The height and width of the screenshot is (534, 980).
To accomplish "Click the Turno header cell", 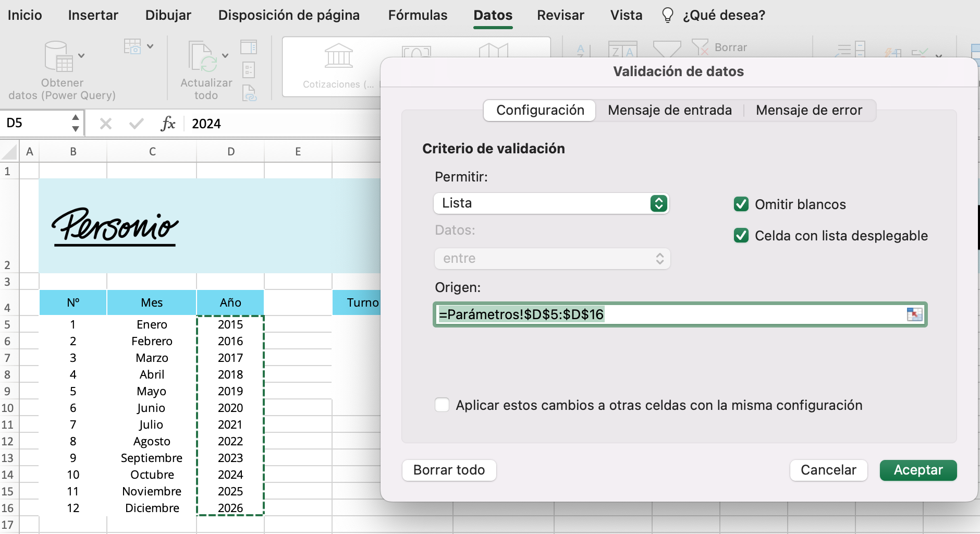I will pyautogui.click(x=357, y=302).
